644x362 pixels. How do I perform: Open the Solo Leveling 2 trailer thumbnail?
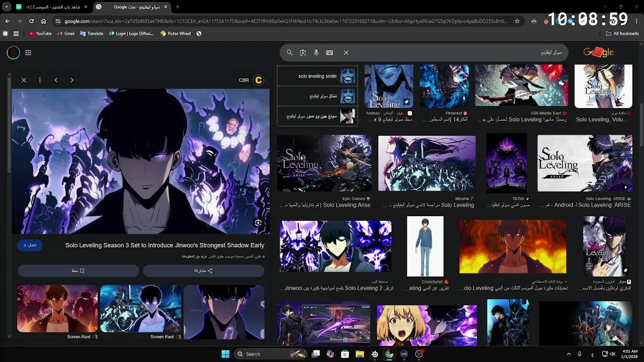pos(336,246)
